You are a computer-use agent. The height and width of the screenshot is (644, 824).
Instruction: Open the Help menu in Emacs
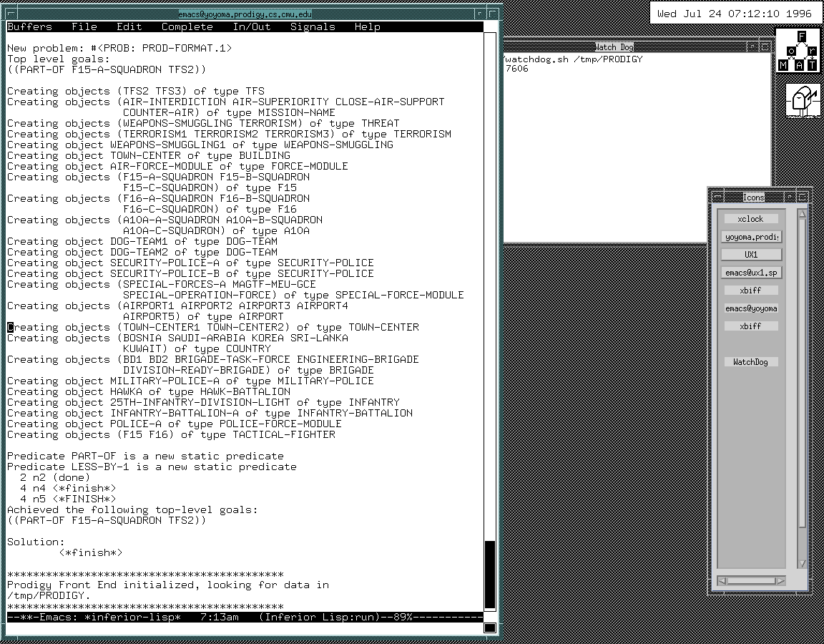pyautogui.click(x=367, y=26)
